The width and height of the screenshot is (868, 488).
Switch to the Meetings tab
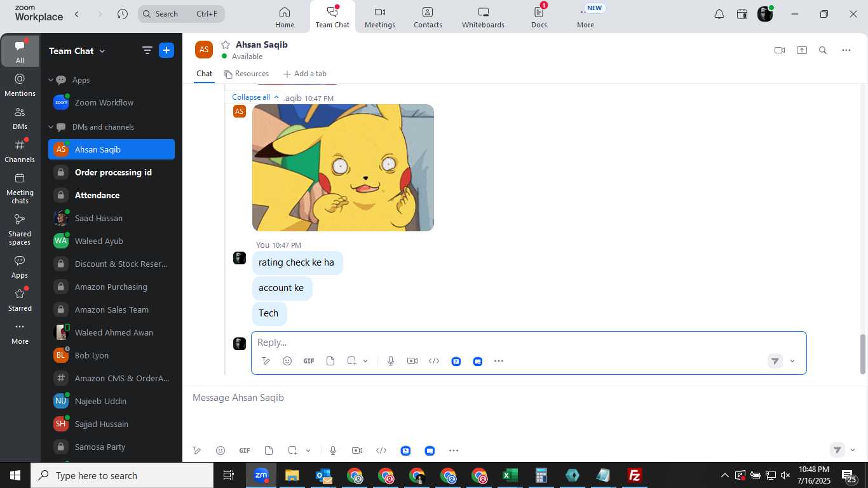(380, 17)
